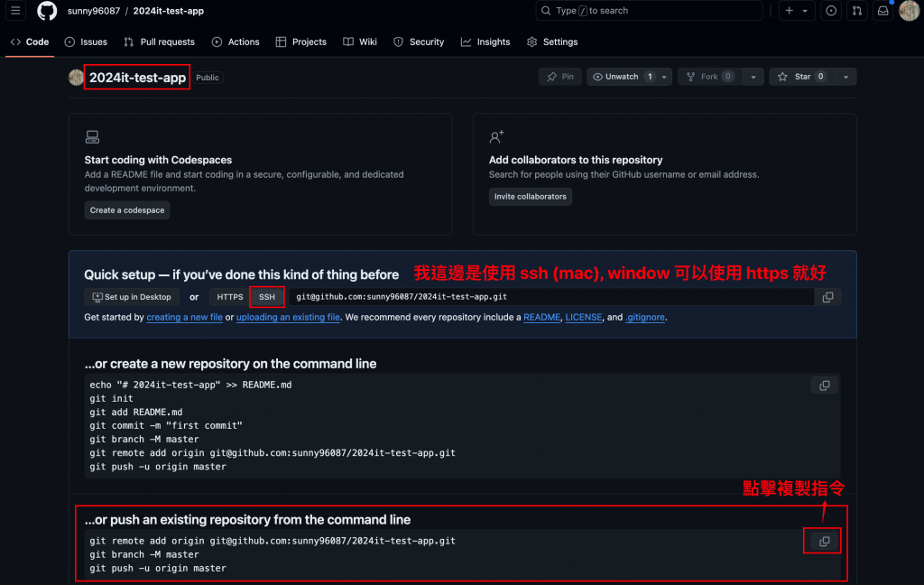
Task: Pin this repository
Action: click(559, 77)
